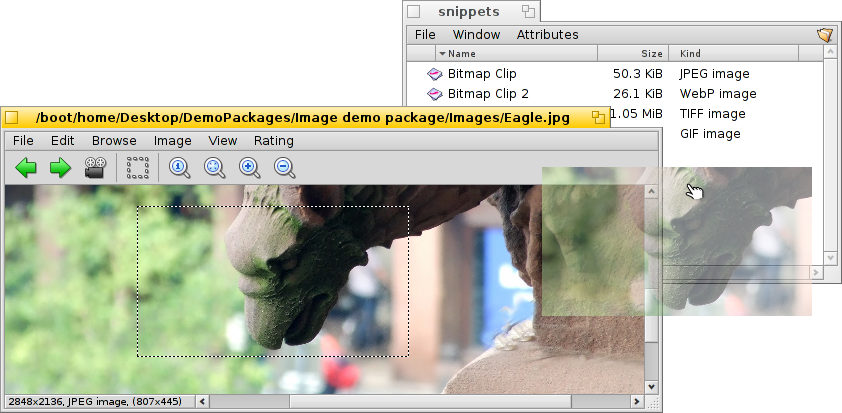Go to next image with green right arrow
Image resolution: width=842 pixels, height=413 pixels.
tap(60, 168)
